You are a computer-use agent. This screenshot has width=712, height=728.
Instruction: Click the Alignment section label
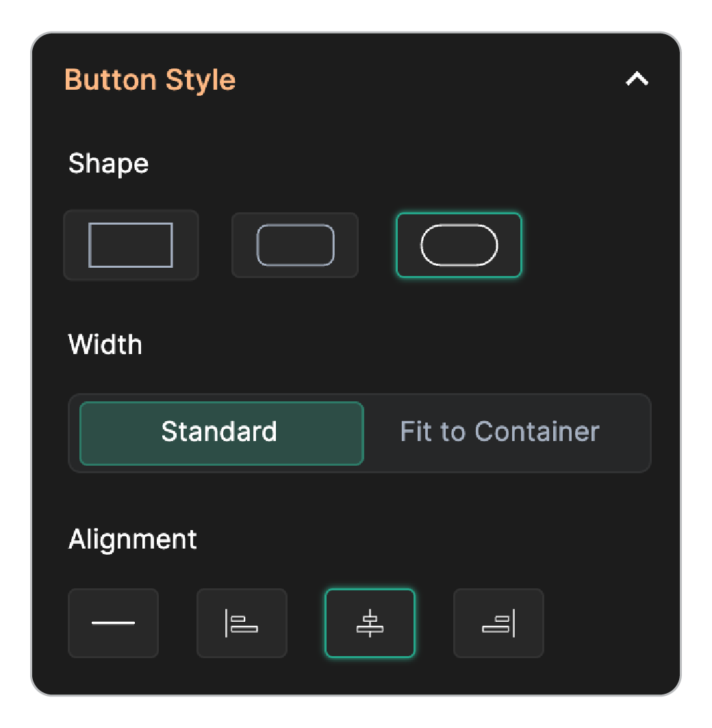(x=132, y=540)
